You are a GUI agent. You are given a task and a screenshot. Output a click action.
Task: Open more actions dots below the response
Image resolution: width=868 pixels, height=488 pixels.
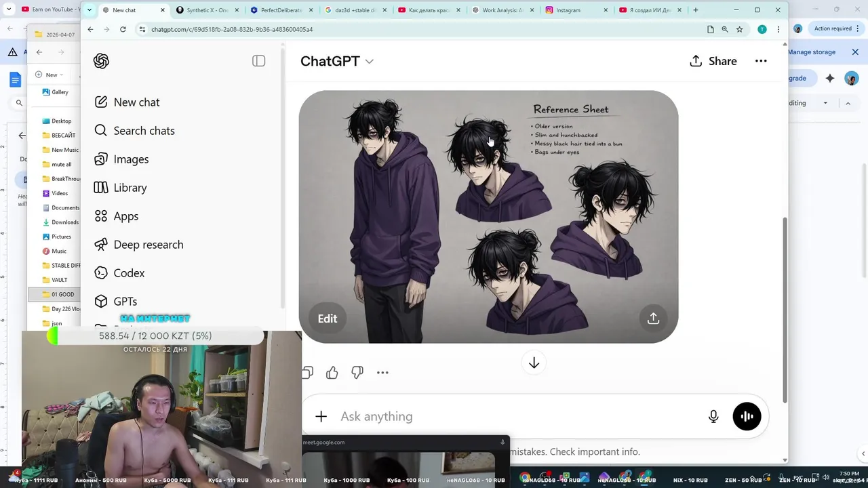(x=382, y=372)
